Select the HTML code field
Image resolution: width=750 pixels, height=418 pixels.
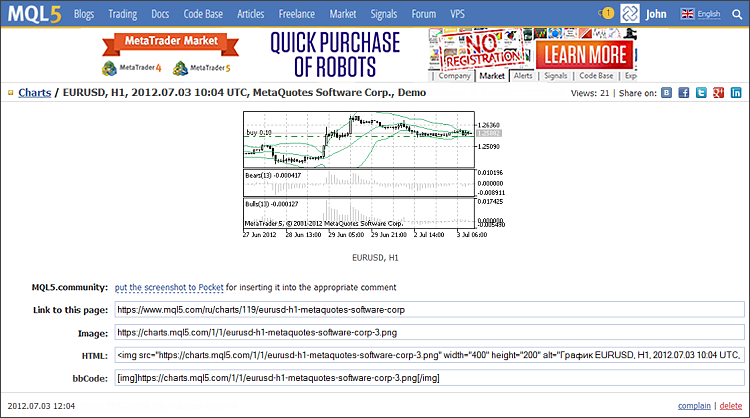pos(429,355)
